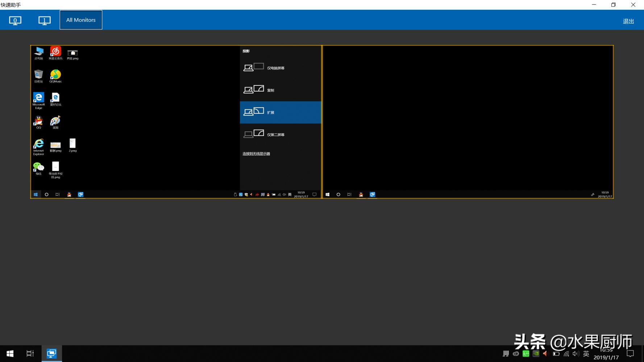Open 微信 (WeChat) on the desktop
The width and height of the screenshot is (644, 362).
pyautogui.click(x=38, y=167)
